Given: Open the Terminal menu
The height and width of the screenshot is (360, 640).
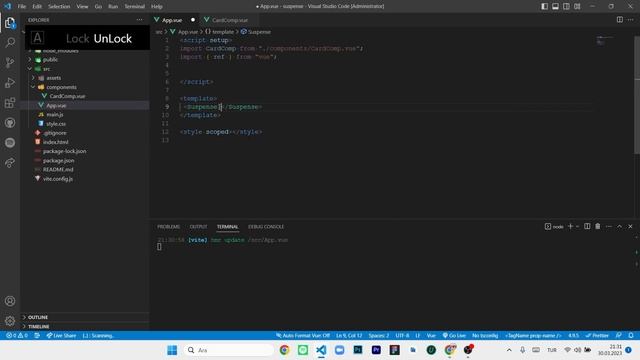Looking at the screenshot, I should (x=134, y=6).
